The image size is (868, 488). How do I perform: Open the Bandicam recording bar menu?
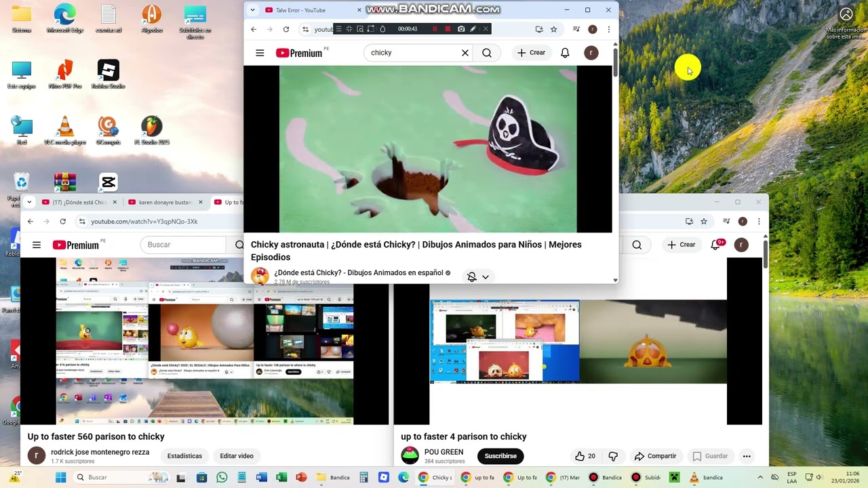pyautogui.click(x=338, y=29)
